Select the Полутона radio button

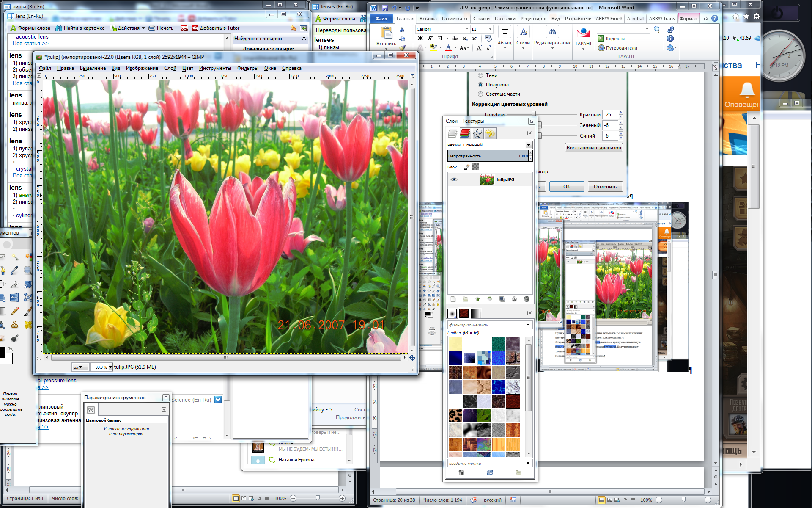480,85
